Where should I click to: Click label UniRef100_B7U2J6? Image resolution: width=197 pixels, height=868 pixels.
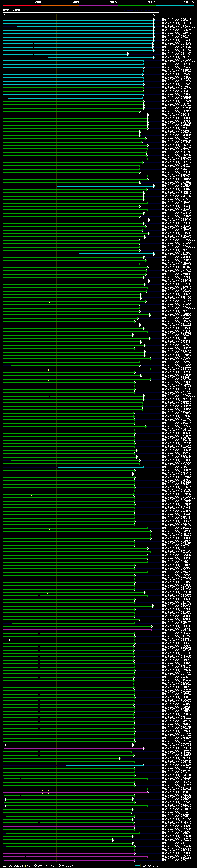point(177,839)
